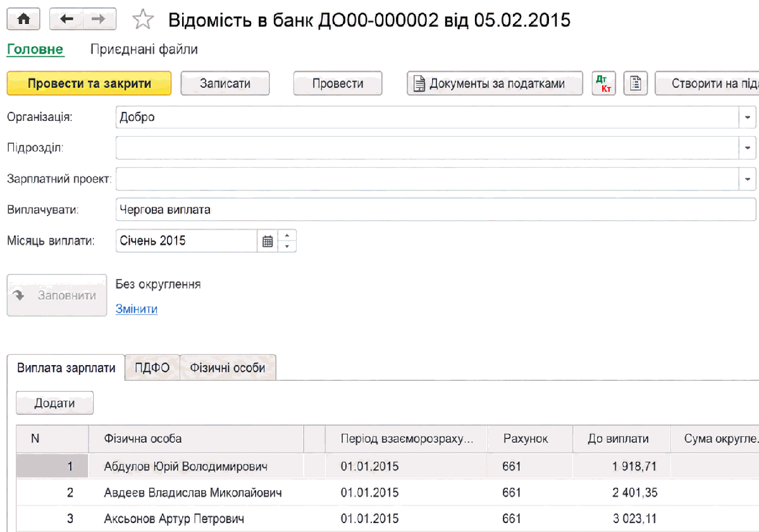Decrease the payment month by one

tap(287, 247)
